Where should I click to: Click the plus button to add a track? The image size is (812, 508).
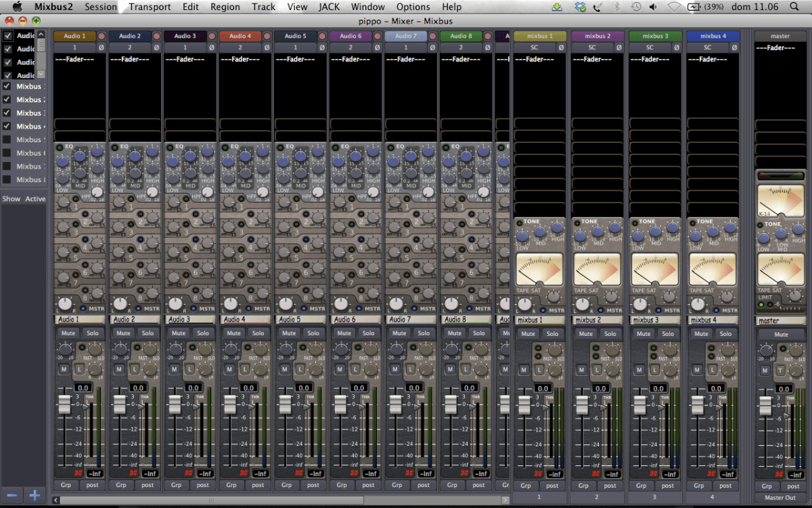pyautogui.click(x=35, y=495)
